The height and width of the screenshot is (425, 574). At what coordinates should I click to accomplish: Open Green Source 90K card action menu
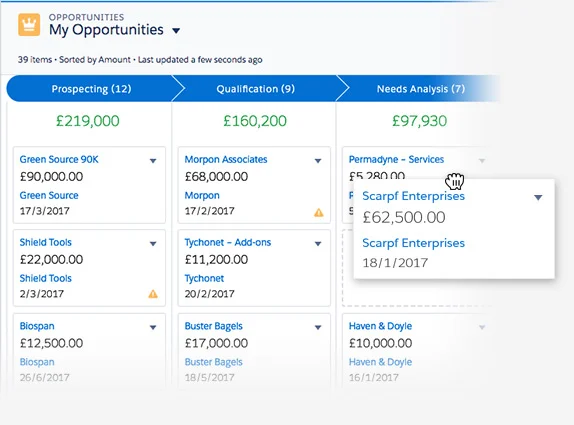153,161
